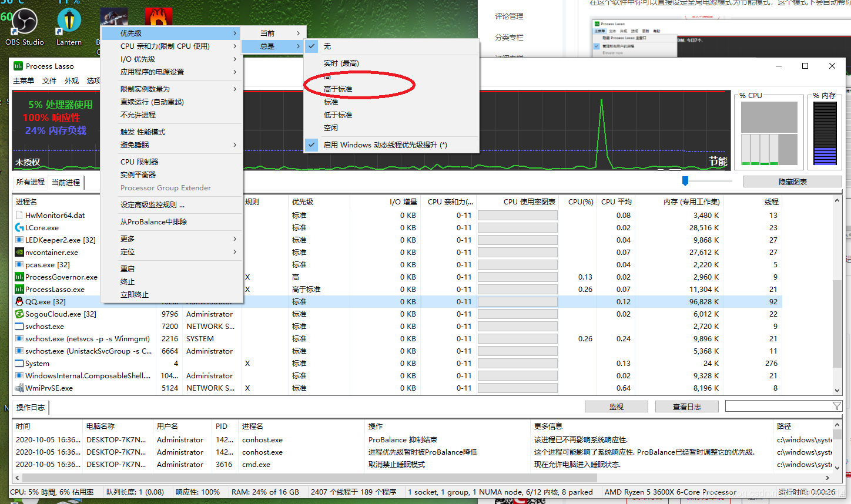Switch to the 所有进程 tab
851x504 pixels.
point(31,182)
